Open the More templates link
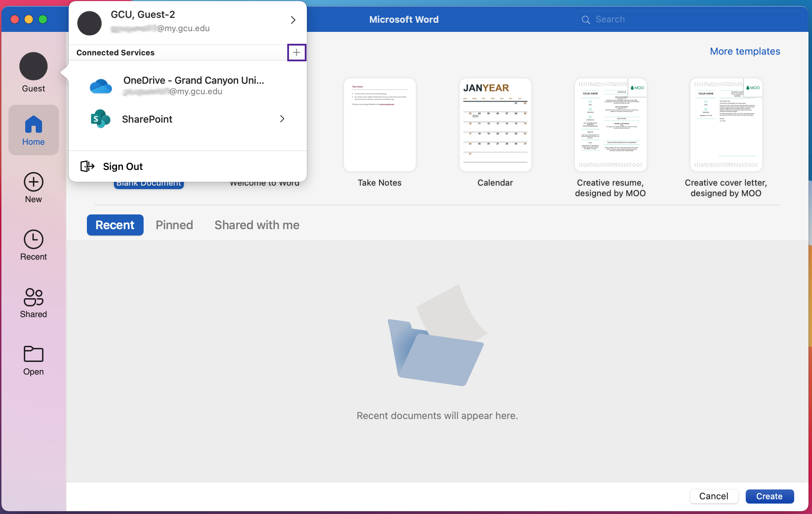This screenshot has height=514, width=812. point(745,52)
